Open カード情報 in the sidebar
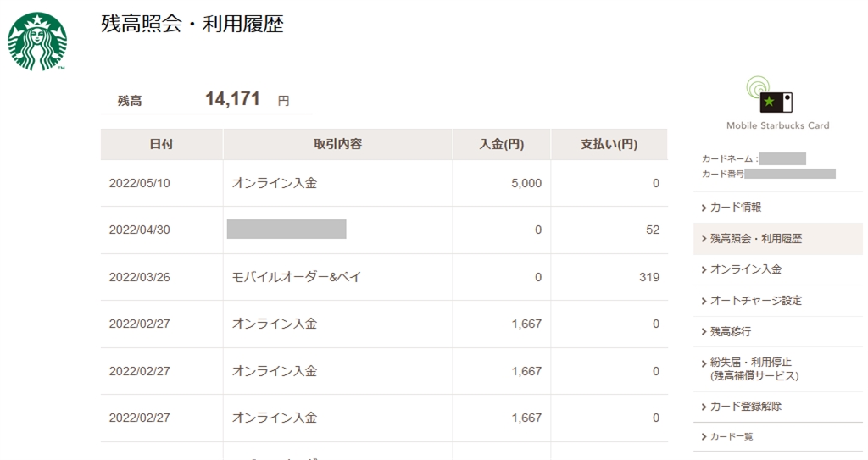The image size is (868, 460). (735, 208)
